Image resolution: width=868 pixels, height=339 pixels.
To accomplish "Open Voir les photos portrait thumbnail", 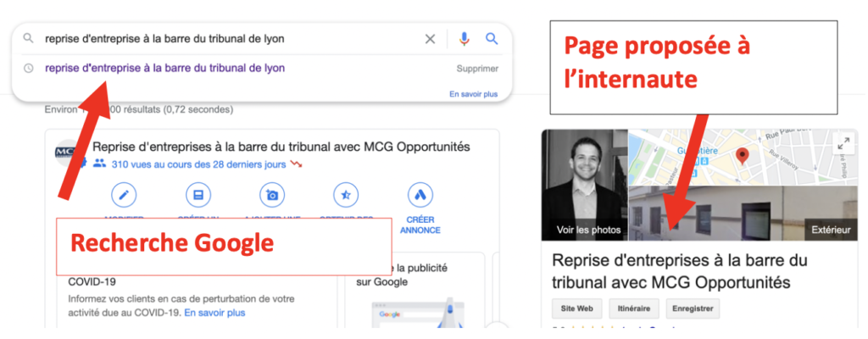I will pos(585,185).
